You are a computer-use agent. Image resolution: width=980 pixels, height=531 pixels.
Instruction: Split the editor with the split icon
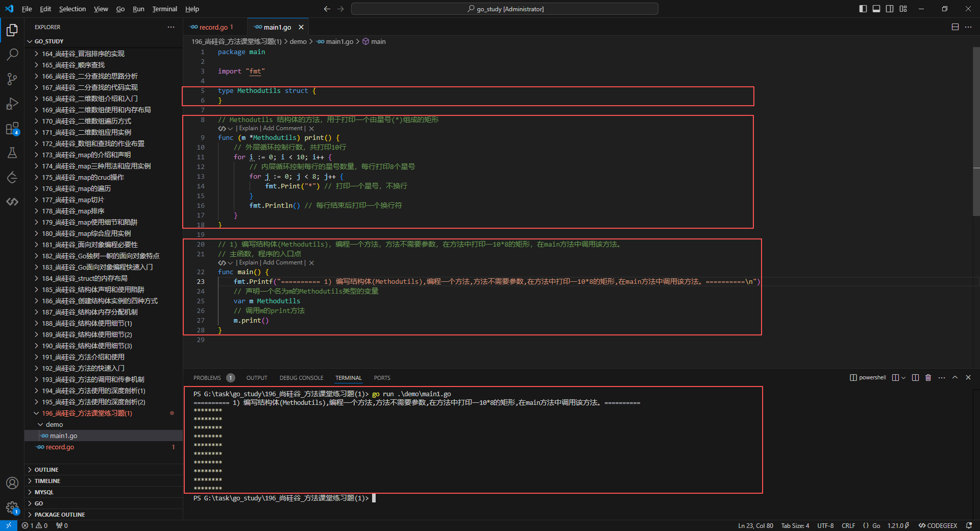tap(955, 27)
